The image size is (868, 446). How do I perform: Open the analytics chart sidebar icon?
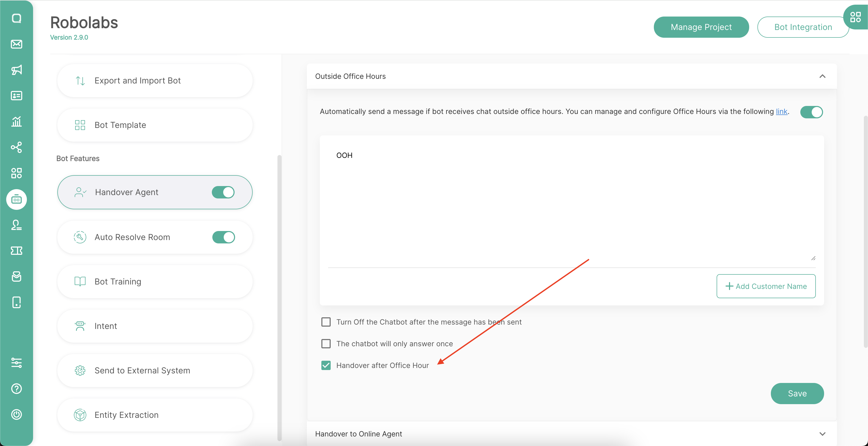[16, 121]
